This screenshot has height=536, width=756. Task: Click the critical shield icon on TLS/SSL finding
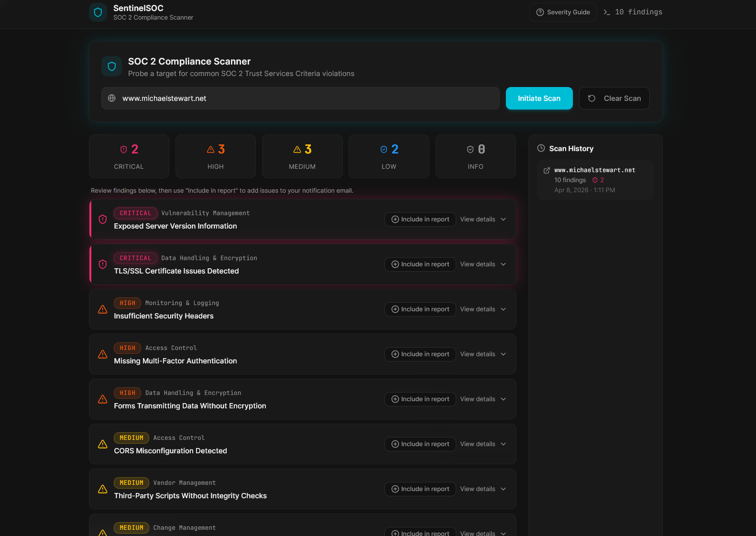[102, 264]
